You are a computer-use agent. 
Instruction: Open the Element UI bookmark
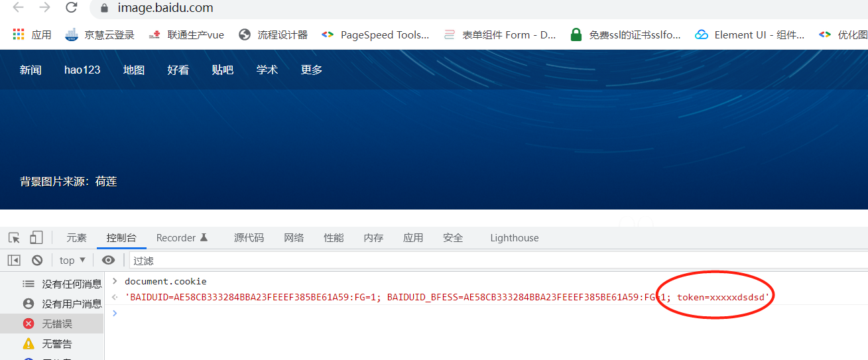750,35
